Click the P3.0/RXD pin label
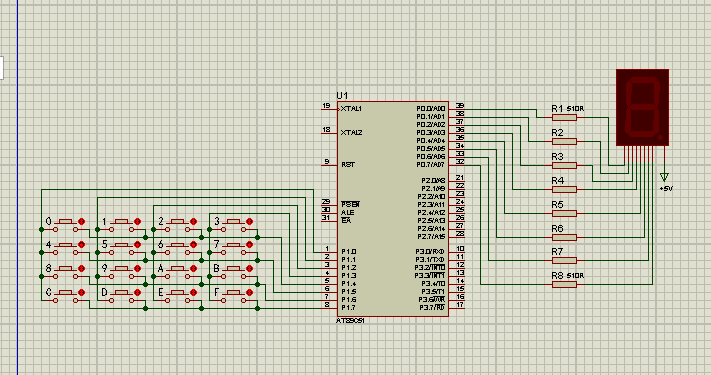The image size is (711, 375). [x=430, y=252]
